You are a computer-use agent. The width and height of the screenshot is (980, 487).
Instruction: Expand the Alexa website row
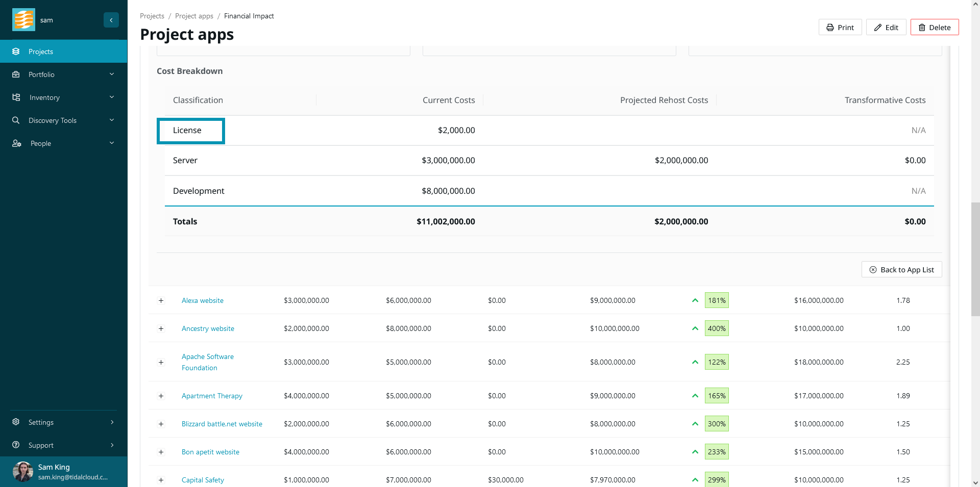161,300
